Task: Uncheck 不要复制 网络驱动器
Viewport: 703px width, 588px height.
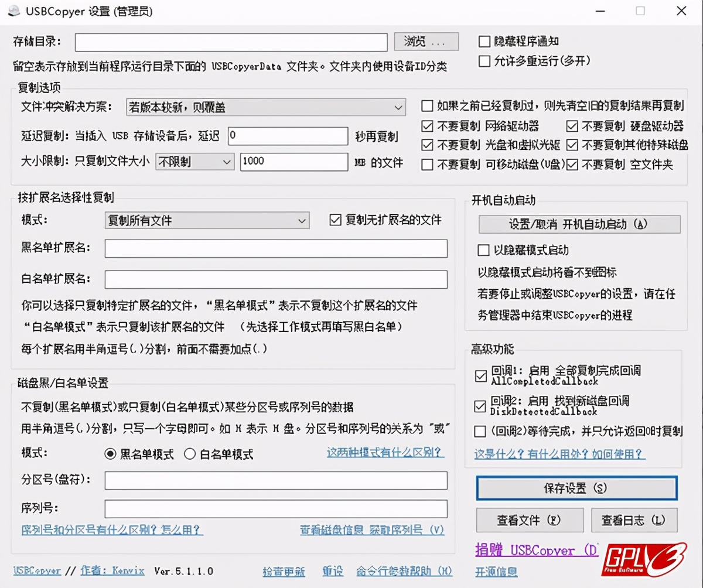Action: click(x=426, y=126)
